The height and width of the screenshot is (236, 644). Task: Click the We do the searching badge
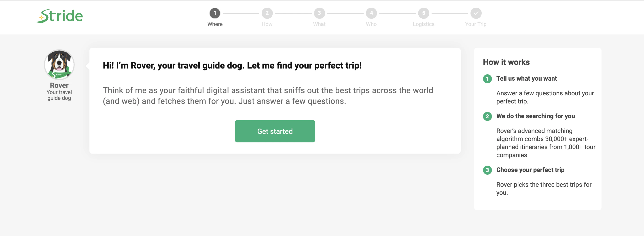(487, 116)
